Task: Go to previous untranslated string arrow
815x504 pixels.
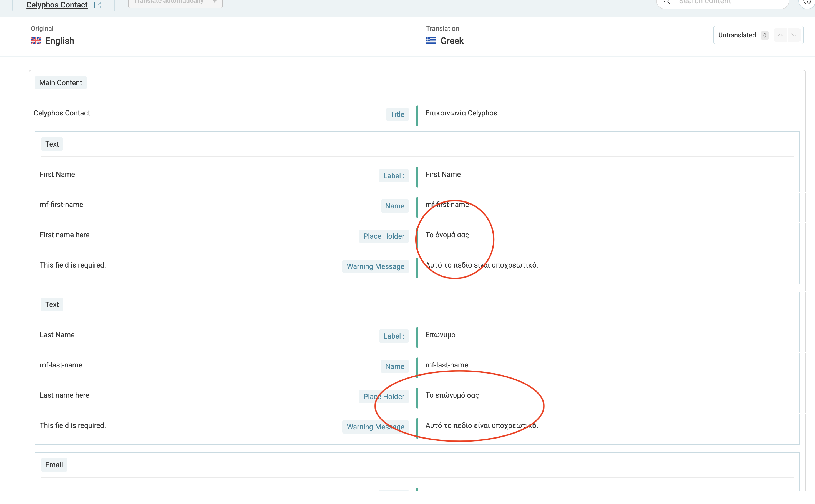Action: tap(780, 35)
